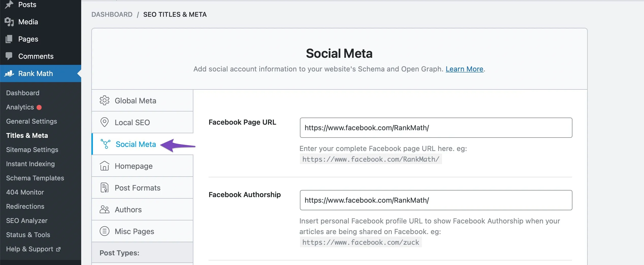Image resolution: width=644 pixels, height=265 pixels.
Task: Open Help & Support link
Action: [30, 249]
